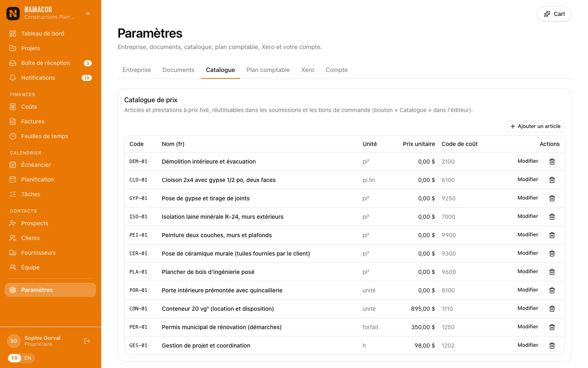
Task: Click the ISO-01 Isolation laine minérale name
Action: 223,217
